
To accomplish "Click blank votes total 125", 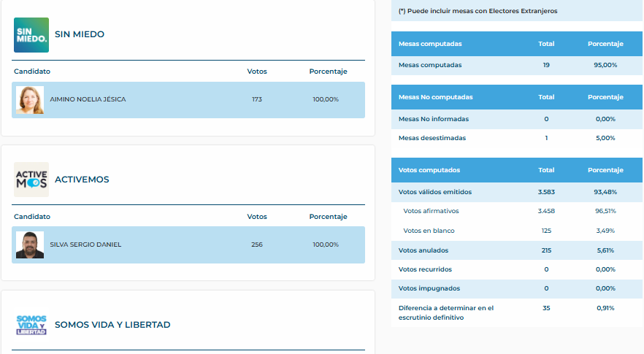I will [x=546, y=231].
